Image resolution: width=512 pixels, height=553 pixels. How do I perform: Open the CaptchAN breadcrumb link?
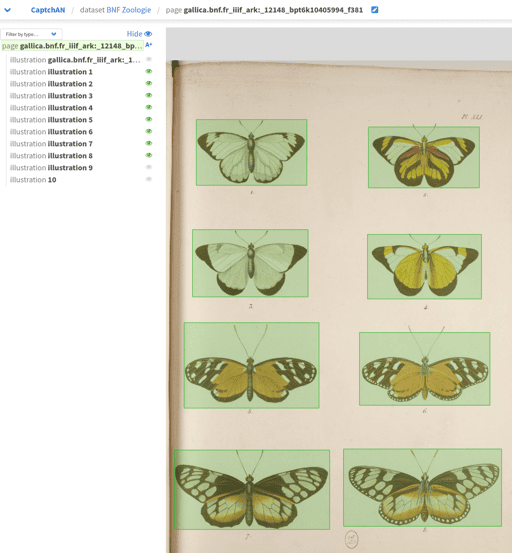[48, 10]
